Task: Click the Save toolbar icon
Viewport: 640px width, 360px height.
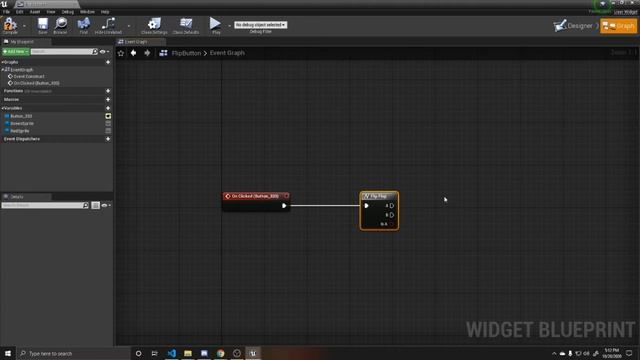Action: (42, 25)
